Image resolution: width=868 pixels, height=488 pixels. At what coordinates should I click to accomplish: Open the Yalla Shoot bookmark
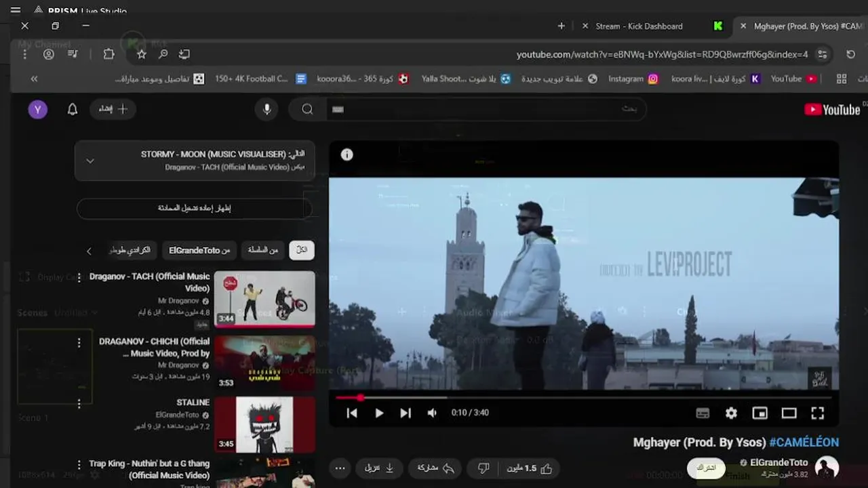tap(467, 79)
